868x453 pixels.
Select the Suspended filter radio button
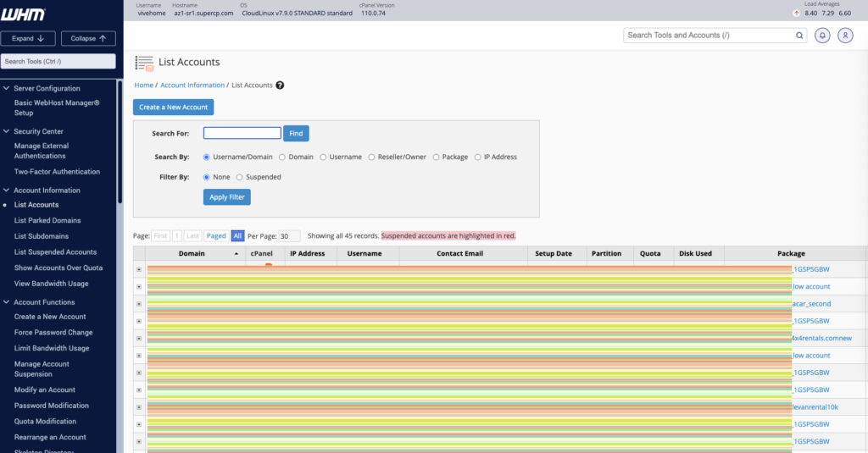click(239, 177)
